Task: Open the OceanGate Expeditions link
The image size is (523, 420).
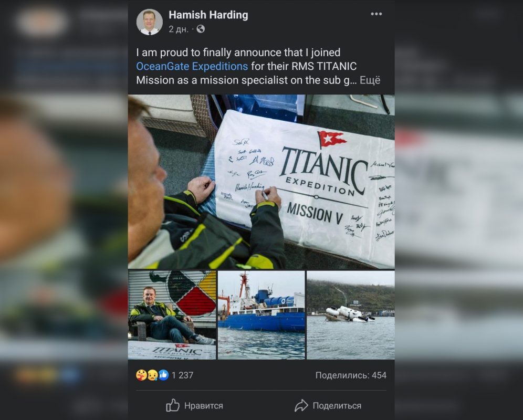Action: tap(192, 66)
